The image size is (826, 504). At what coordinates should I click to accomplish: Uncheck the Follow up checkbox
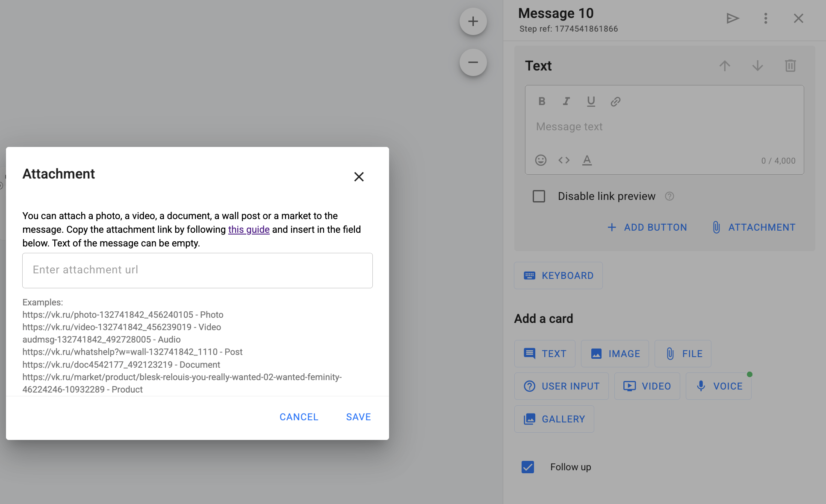(528, 467)
